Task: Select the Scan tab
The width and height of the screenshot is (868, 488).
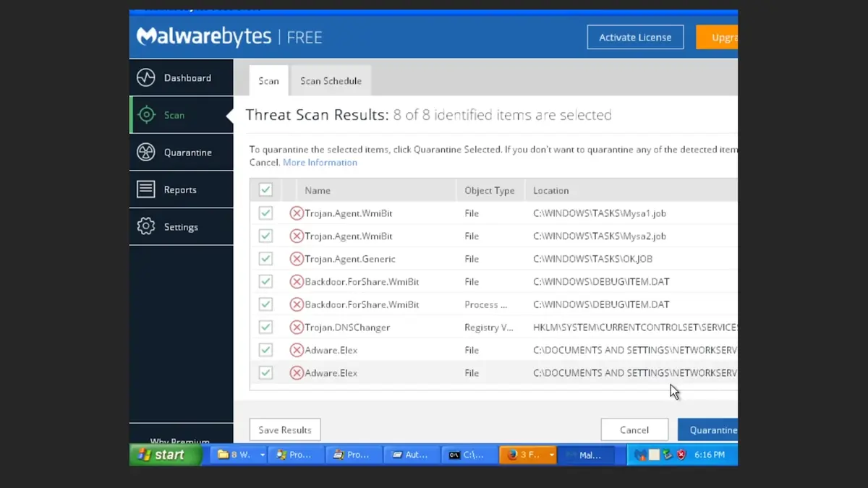Action: point(268,81)
